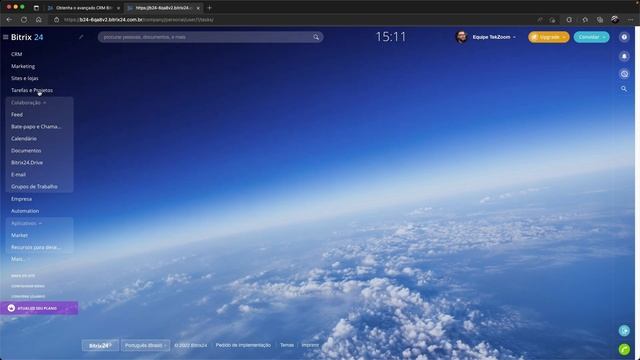Open Automation in the left menu
The image size is (640, 360).
tap(25, 211)
